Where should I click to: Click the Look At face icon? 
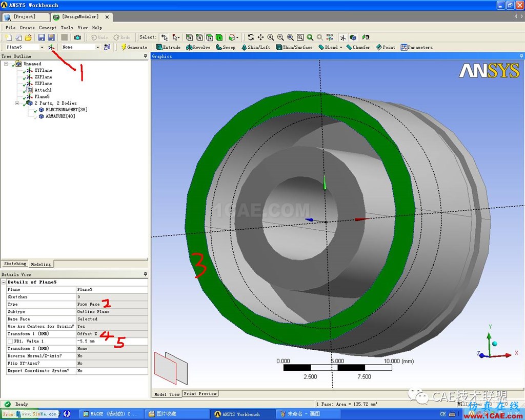(366, 37)
